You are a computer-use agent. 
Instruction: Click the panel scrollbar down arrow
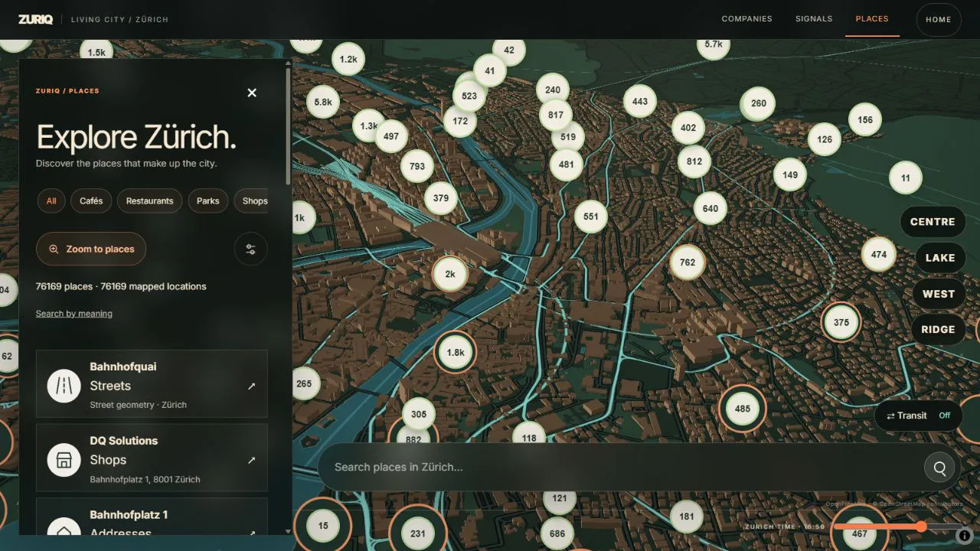288,531
